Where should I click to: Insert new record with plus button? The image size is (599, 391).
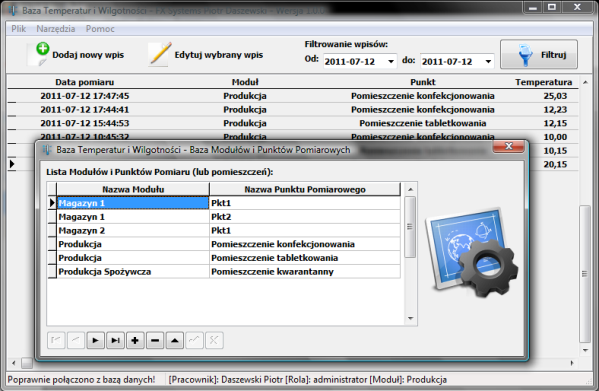[x=135, y=340]
